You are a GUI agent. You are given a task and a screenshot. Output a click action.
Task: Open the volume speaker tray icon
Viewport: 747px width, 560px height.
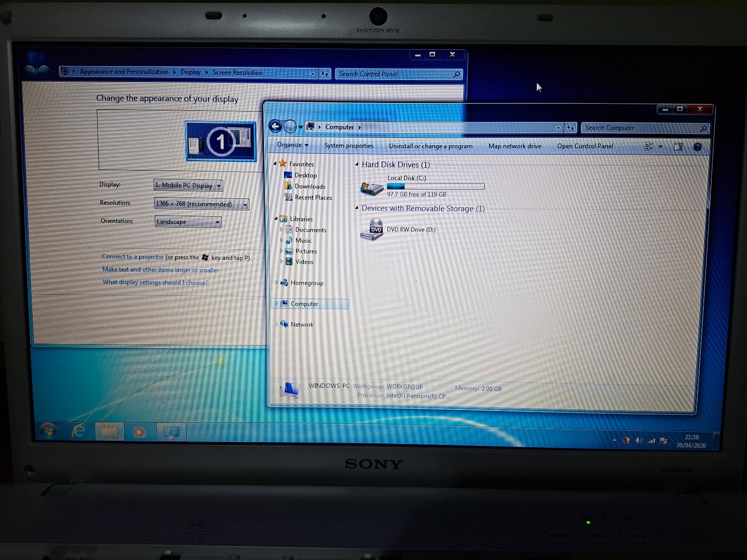(639, 441)
